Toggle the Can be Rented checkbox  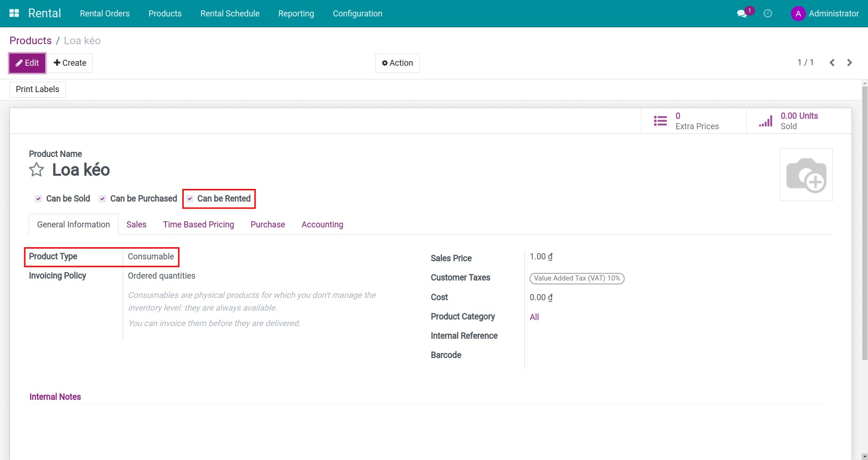190,198
